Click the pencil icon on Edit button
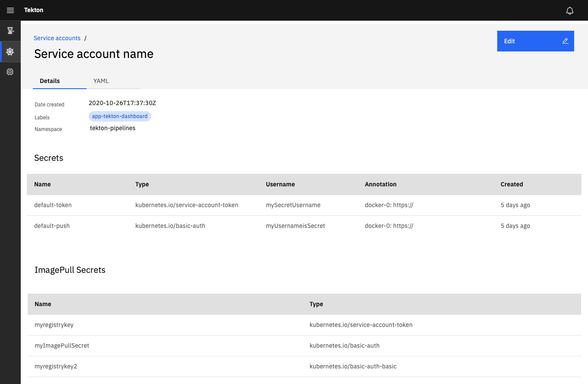This screenshot has height=384, width=588. coord(565,41)
